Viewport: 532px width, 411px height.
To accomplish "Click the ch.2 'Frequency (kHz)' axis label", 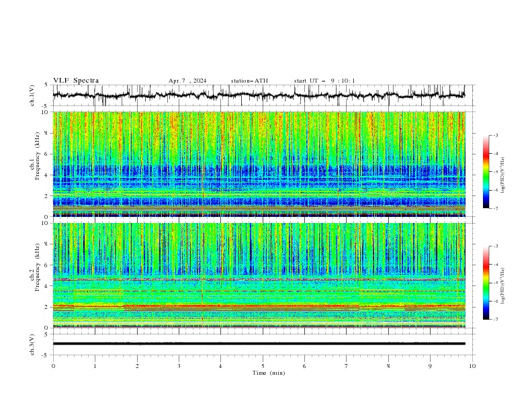I will (37, 267).
